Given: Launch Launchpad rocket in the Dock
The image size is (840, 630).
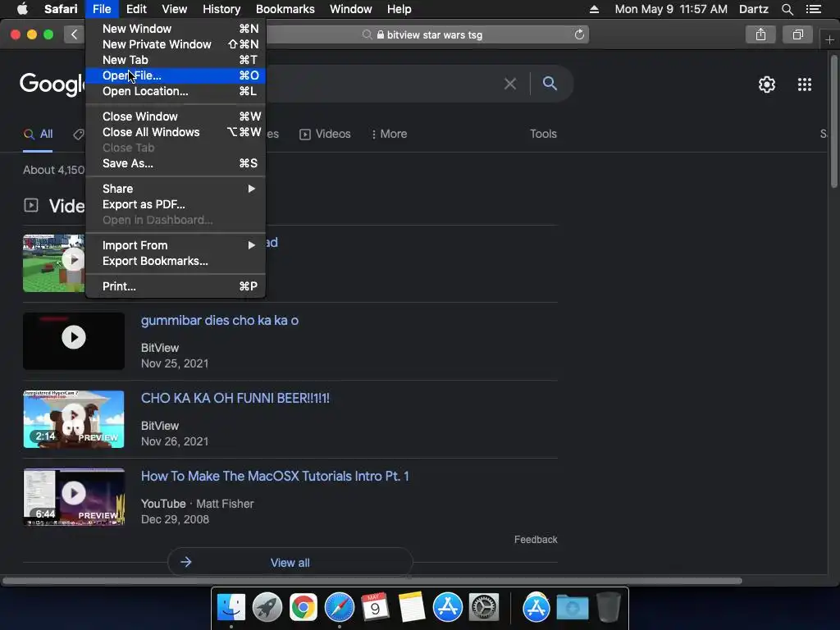Looking at the screenshot, I should point(267,608).
